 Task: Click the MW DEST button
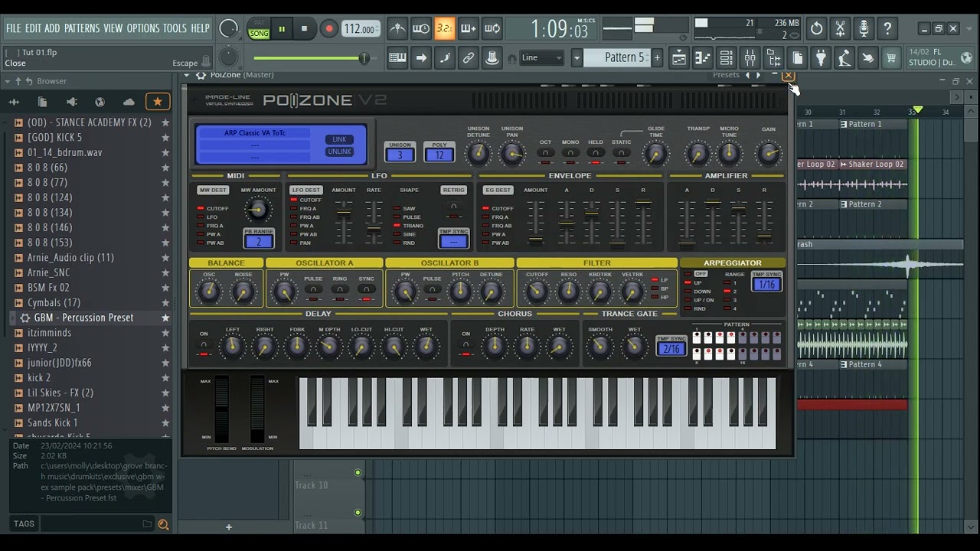point(213,190)
